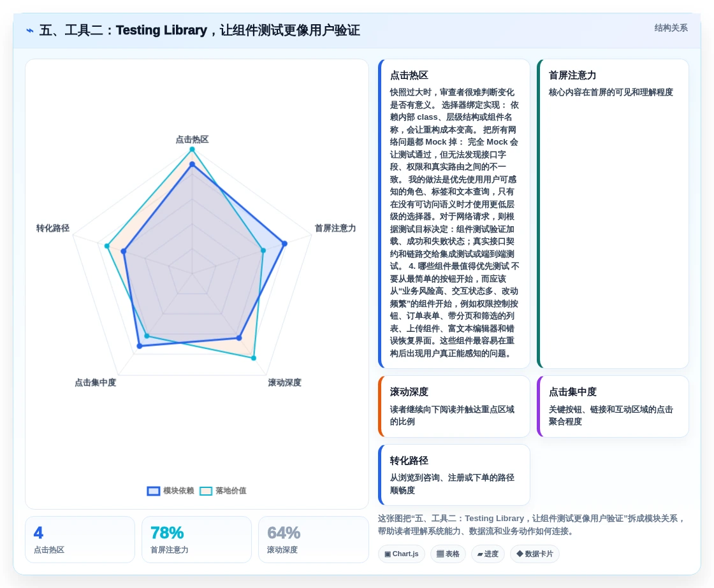This screenshot has height=588, width=714.
Task: Click the cyan data point on the 滚动深度 axis
Action: 254,358
